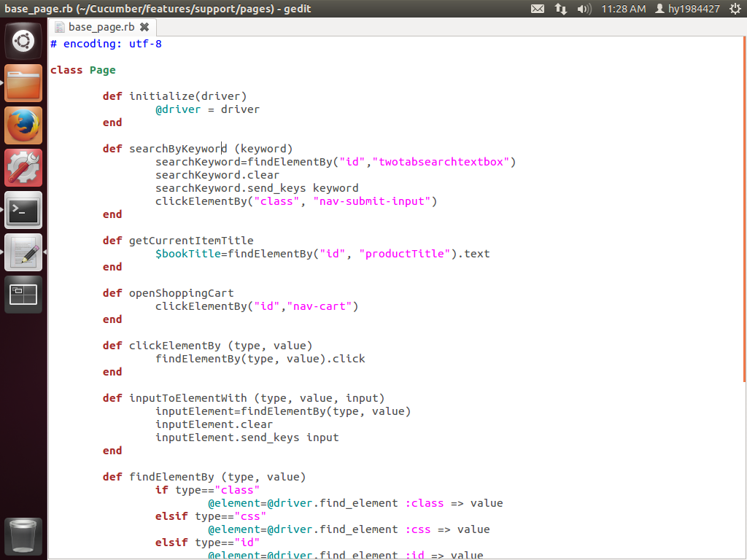The image size is (747, 560).
Task: Launch Firefox web browser
Action: tap(23, 125)
